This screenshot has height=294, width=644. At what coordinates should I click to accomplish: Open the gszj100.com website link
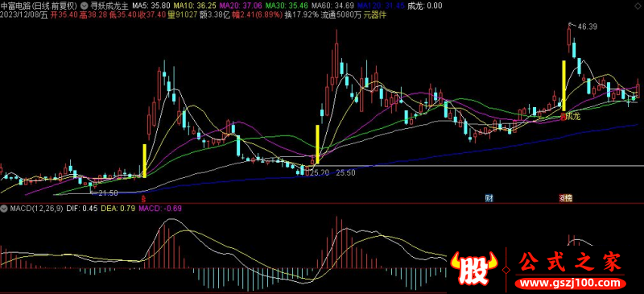pos(571,284)
